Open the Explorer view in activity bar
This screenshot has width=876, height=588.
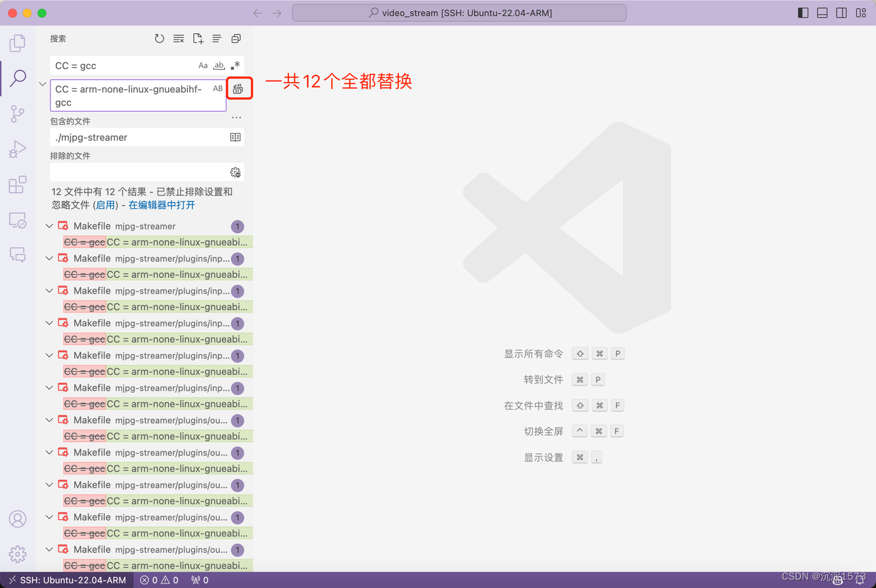coord(17,43)
